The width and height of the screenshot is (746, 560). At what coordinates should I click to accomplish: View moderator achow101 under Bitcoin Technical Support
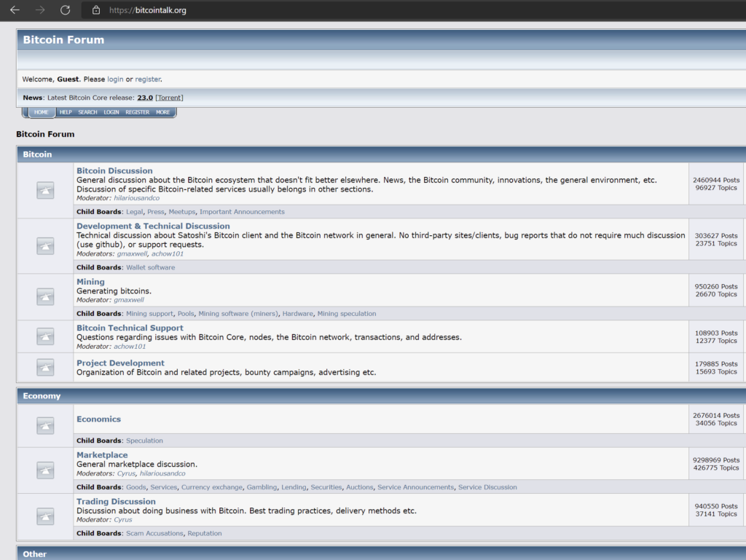pos(130,347)
